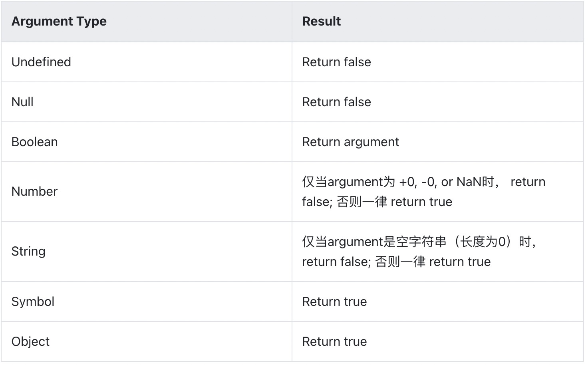Click 否则一律 in the Number row result
This screenshot has width=588, height=365.
(x=362, y=202)
